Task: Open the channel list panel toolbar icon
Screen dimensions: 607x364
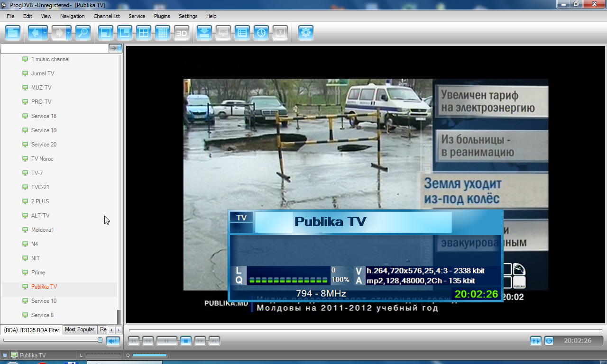Action: (13, 33)
